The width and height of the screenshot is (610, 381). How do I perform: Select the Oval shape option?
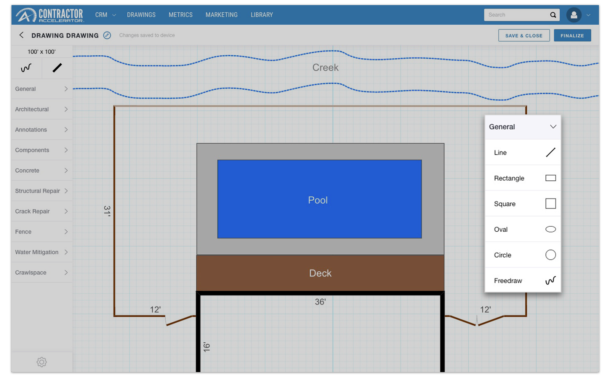coord(522,229)
